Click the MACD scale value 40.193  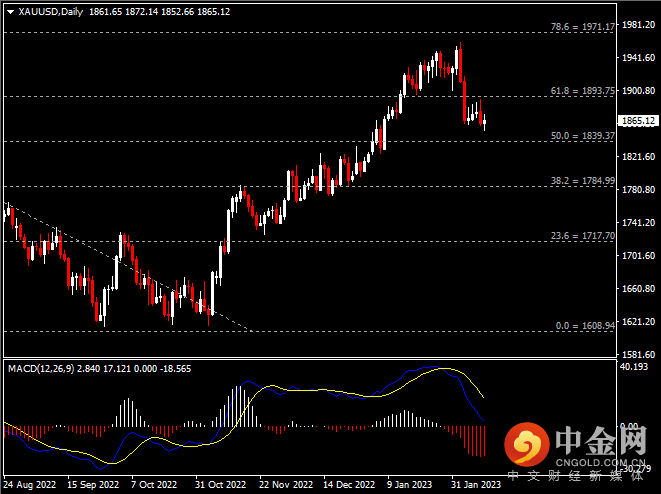coord(634,366)
